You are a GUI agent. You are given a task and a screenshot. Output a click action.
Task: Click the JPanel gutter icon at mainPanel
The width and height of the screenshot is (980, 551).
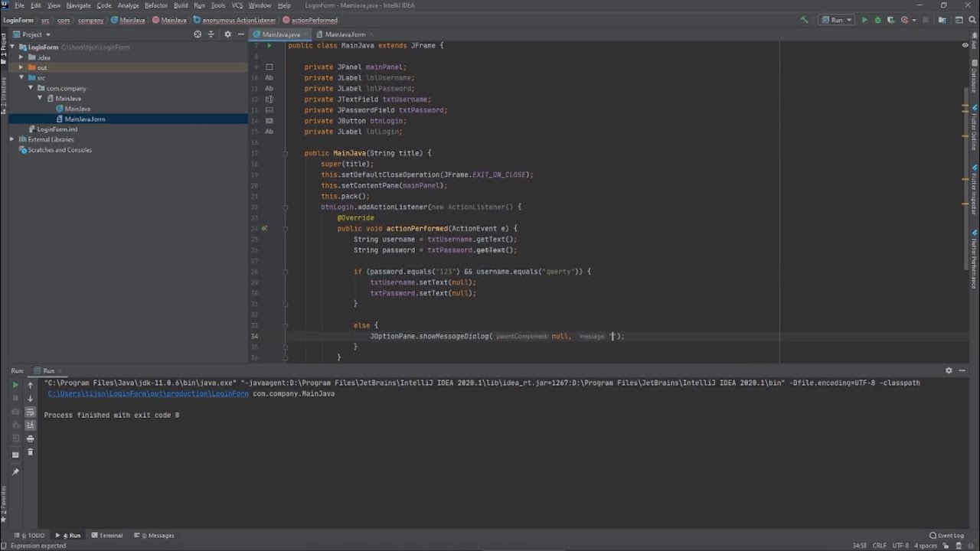[269, 67]
